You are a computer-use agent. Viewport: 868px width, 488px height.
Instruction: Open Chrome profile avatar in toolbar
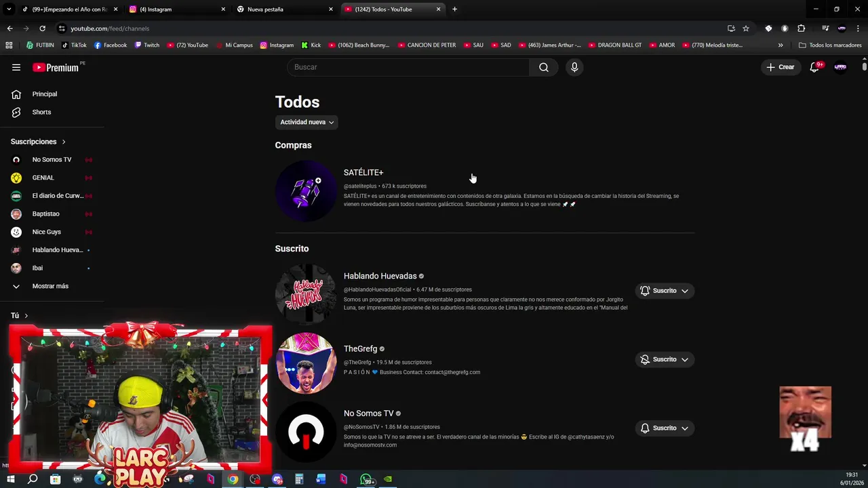point(842,28)
